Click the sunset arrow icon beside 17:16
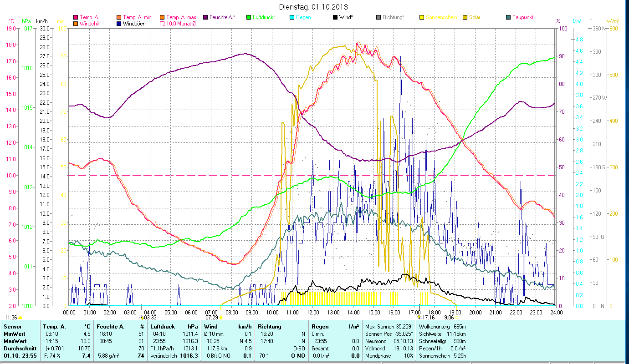 tap(419, 317)
